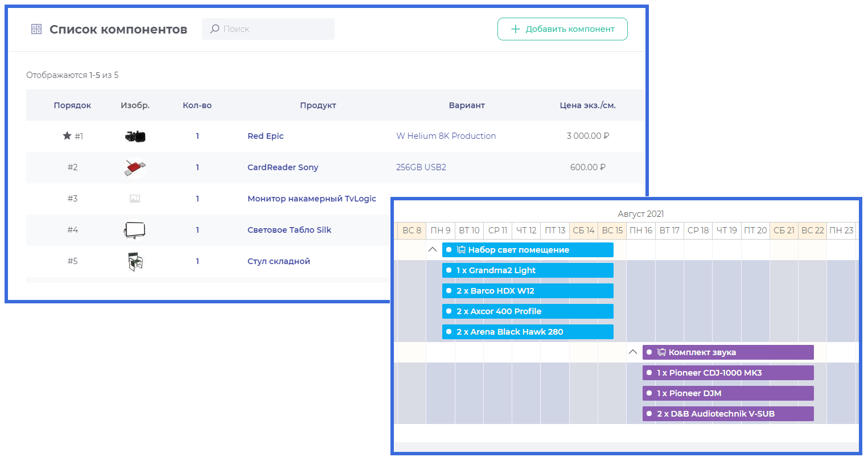Open the Световое Табло Silk link
868x461 pixels.
(x=289, y=230)
